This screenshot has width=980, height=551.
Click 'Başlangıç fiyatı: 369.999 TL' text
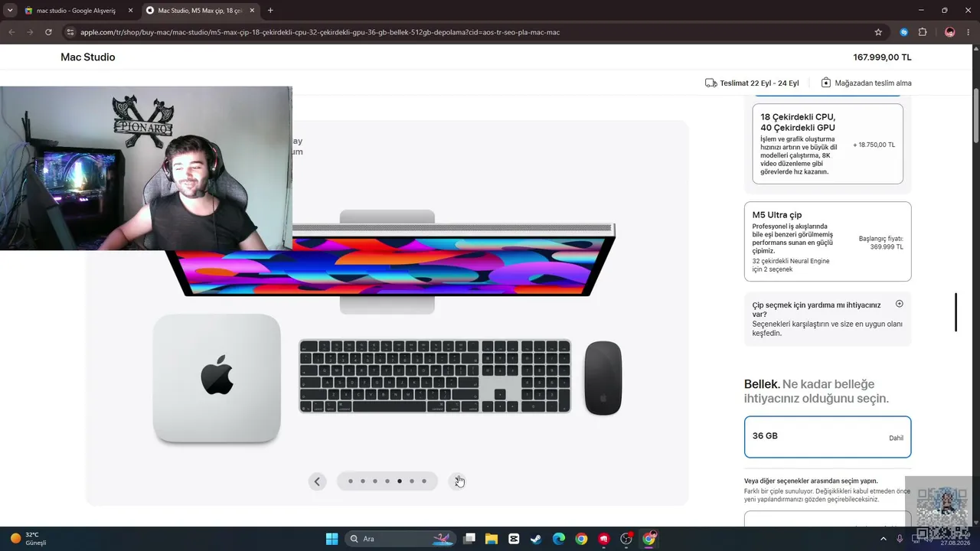click(x=880, y=243)
